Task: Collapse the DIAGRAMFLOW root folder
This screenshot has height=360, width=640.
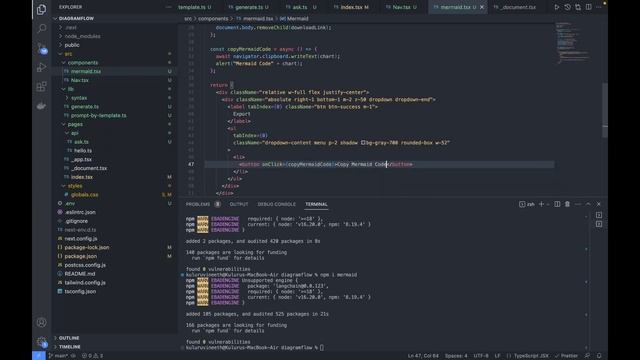Action: 76,18
